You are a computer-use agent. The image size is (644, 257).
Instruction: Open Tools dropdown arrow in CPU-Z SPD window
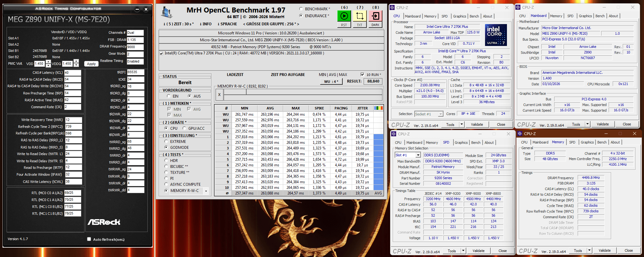[x=463, y=251]
